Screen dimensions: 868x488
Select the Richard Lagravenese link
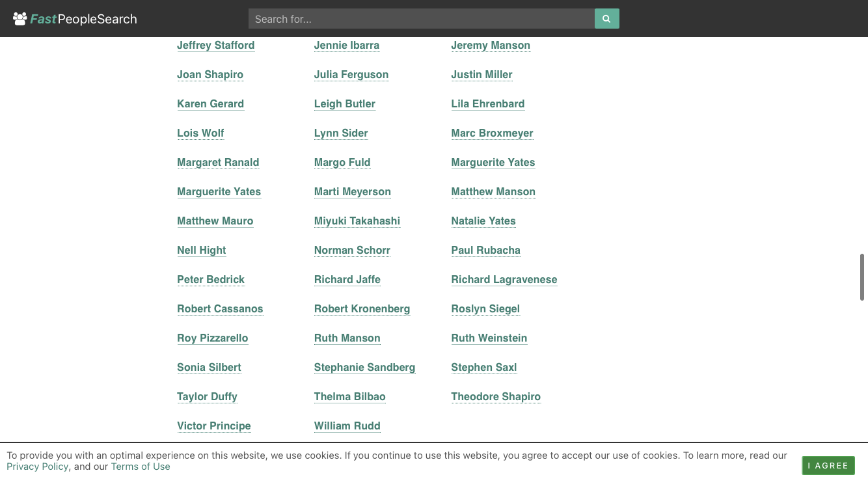point(504,279)
